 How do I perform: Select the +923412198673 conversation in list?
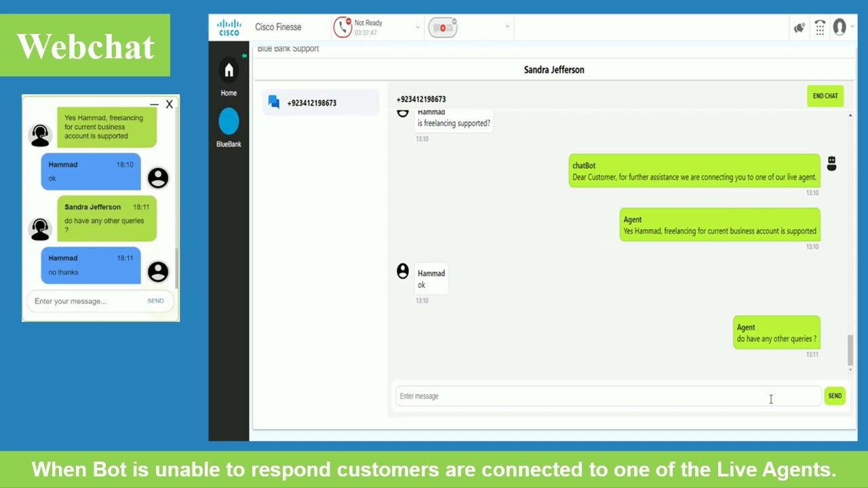pos(321,102)
